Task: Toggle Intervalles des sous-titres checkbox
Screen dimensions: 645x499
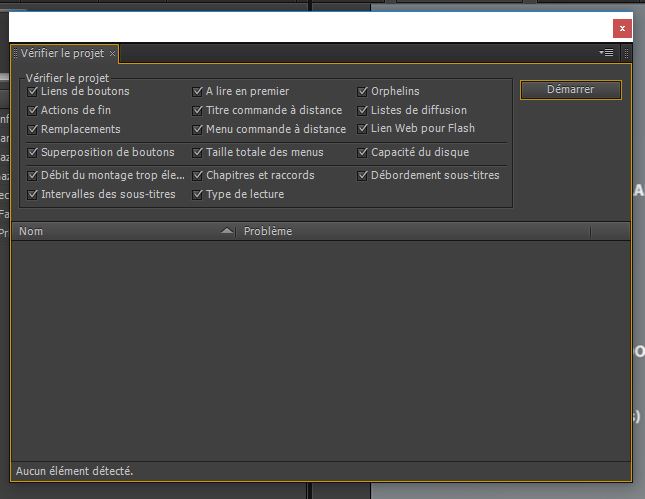Action: pyautogui.click(x=32, y=194)
